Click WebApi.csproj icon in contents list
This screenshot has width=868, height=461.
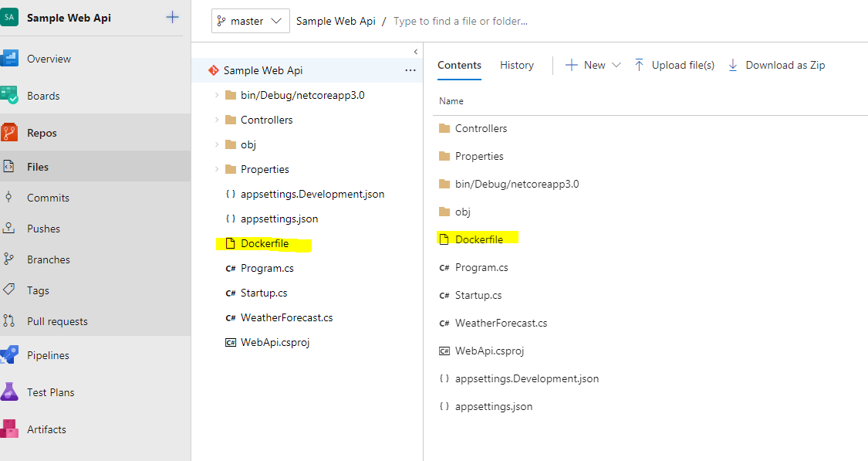click(x=444, y=351)
